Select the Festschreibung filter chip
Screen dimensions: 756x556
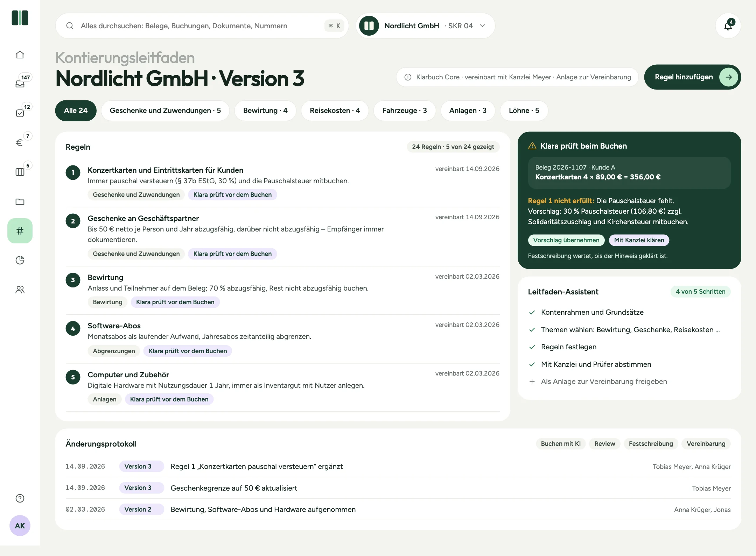point(651,444)
